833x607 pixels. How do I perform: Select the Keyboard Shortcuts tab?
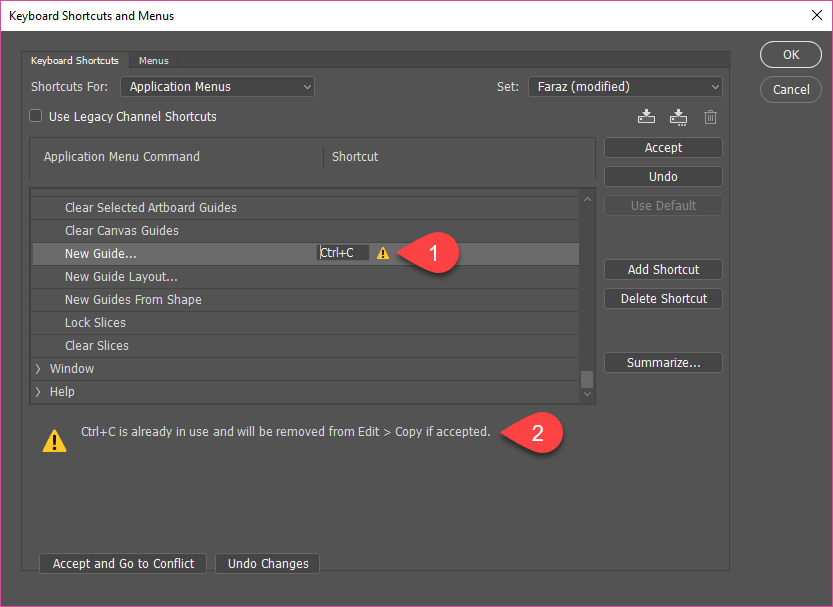click(x=75, y=61)
